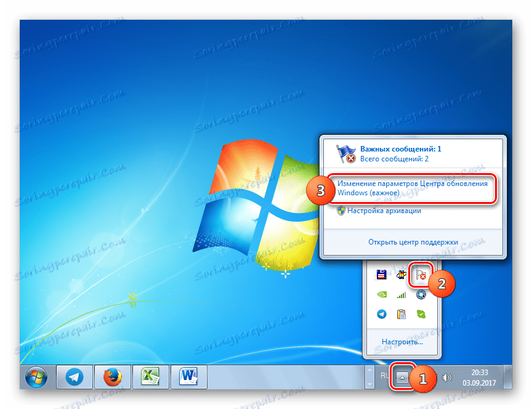The width and height of the screenshot is (532, 409).
Task: Click the date 03.09.2017
Action: (479, 383)
